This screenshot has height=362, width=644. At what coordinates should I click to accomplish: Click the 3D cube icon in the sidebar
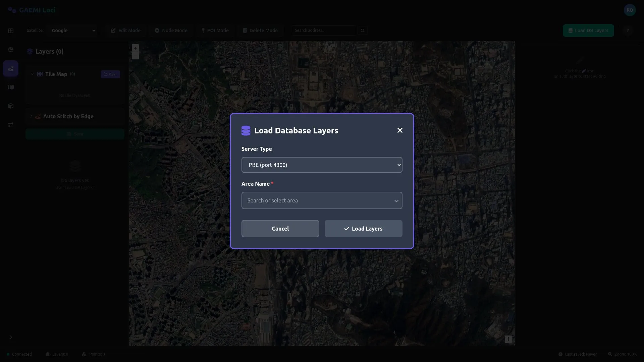coord(11,106)
